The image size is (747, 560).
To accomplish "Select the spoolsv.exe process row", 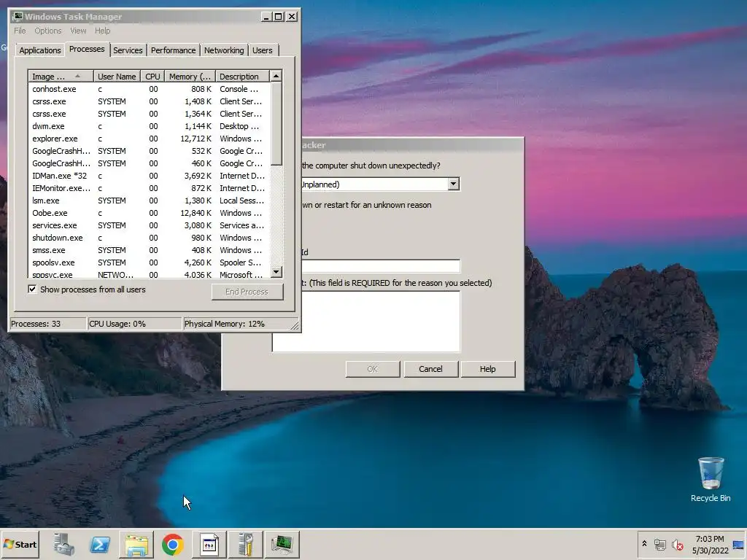I will coord(149,262).
